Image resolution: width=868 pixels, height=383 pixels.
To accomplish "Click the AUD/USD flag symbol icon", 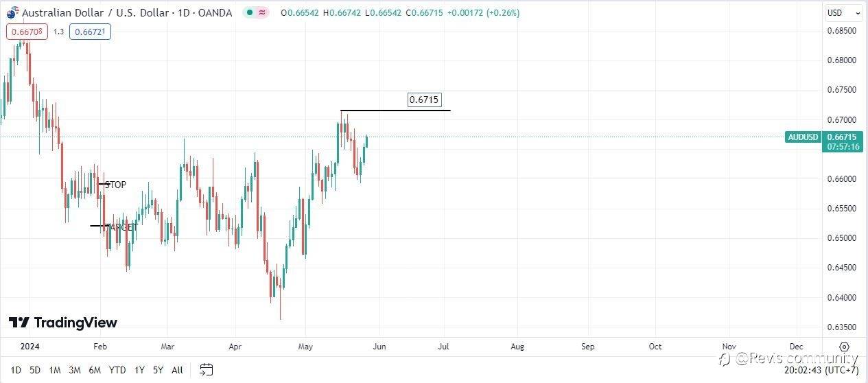I will [12, 12].
